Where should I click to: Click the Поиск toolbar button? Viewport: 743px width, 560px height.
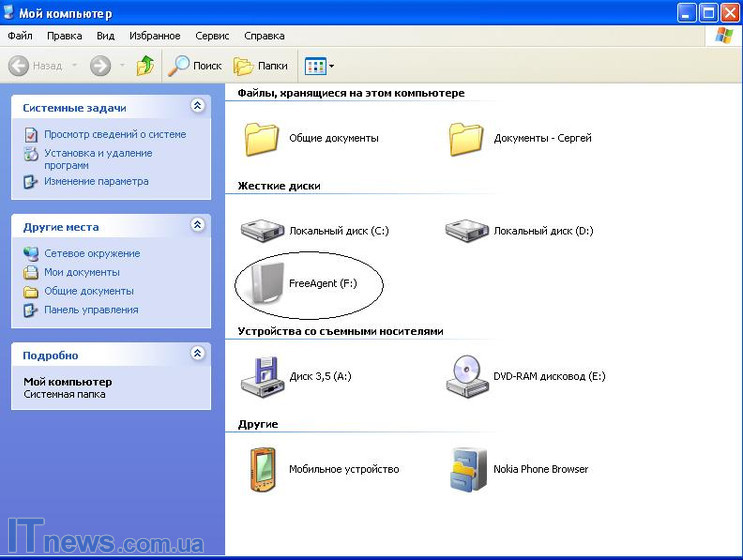[x=195, y=66]
